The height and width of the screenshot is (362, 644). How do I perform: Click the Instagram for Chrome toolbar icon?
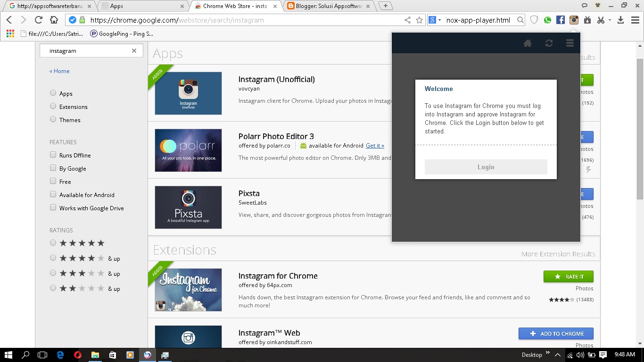coord(574,20)
